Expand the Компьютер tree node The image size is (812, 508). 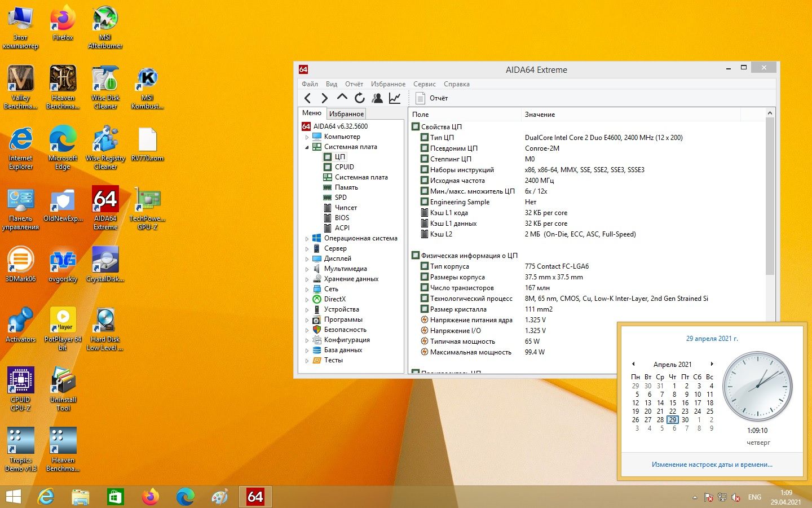pos(307,137)
